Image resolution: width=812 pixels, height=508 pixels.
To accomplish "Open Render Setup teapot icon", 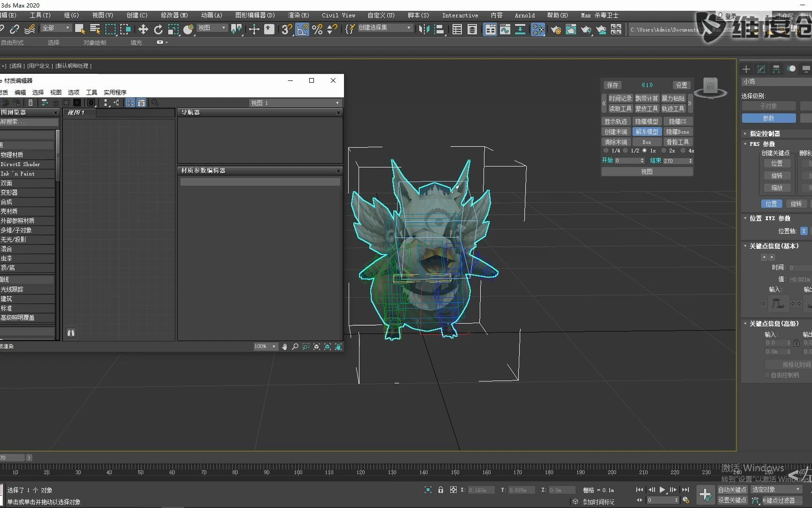I will pyautogui.click(x=556, y=29).
